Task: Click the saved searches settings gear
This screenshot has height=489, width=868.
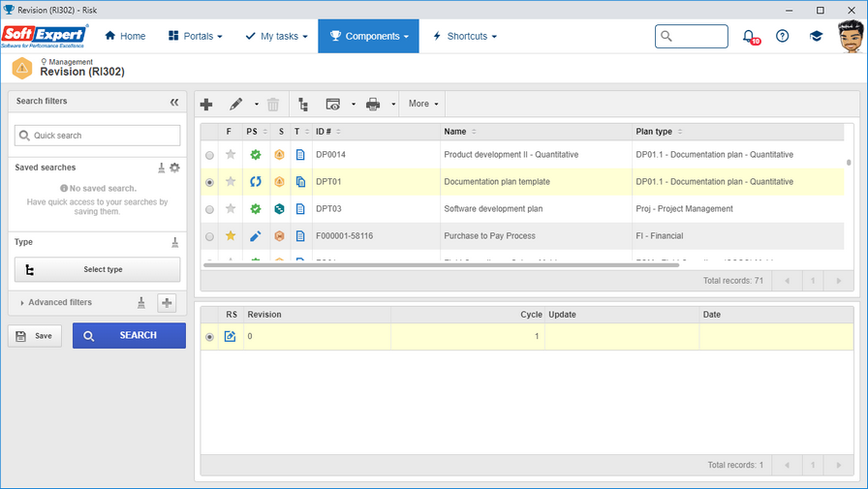Action: pyautogui.click(x=175, y=168)
